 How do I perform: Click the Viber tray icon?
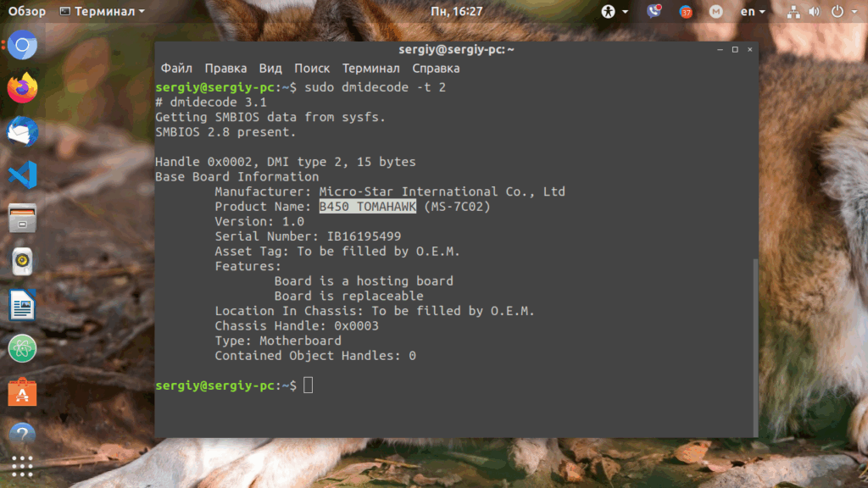(x=654, y=11)
